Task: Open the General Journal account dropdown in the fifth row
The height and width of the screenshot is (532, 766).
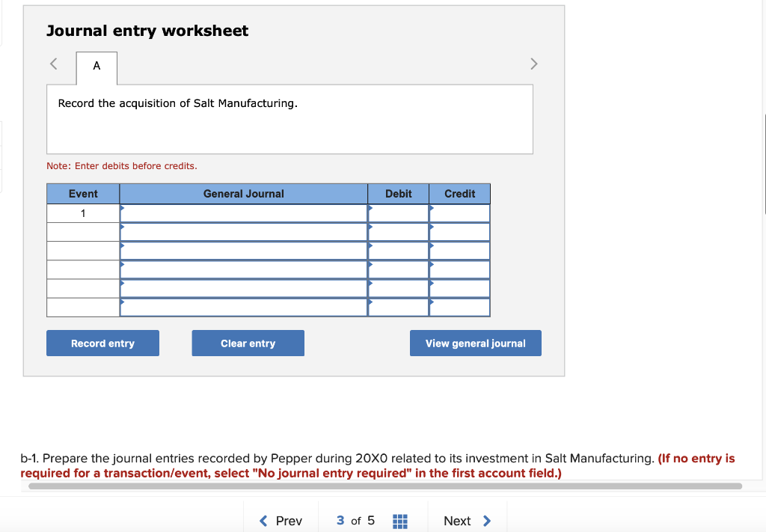Action: click(x=243, y=288)
